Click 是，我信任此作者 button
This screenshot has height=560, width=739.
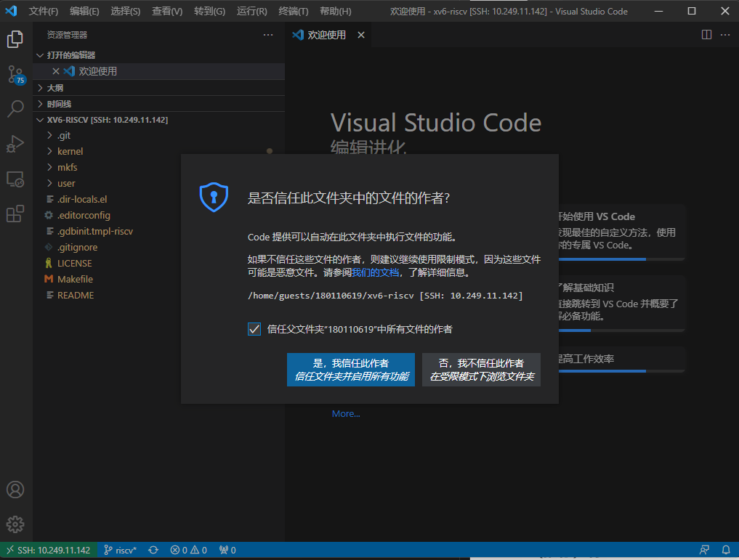350,370
